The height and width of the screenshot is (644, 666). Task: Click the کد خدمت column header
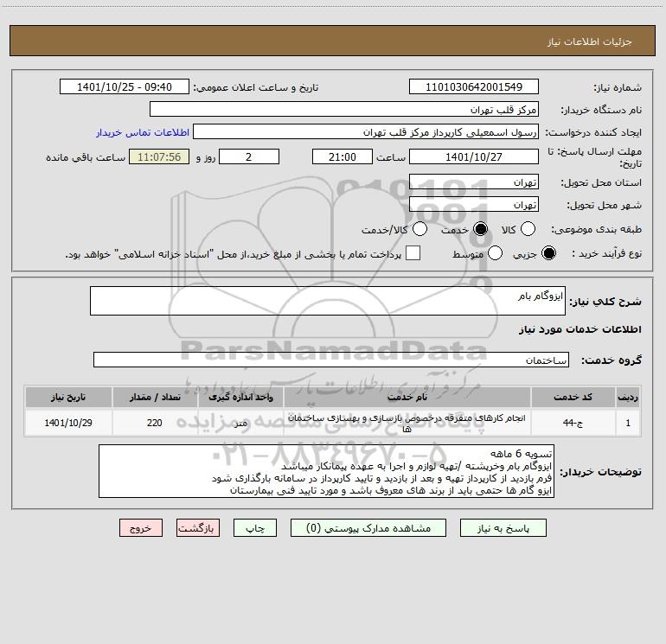[573, 397]
